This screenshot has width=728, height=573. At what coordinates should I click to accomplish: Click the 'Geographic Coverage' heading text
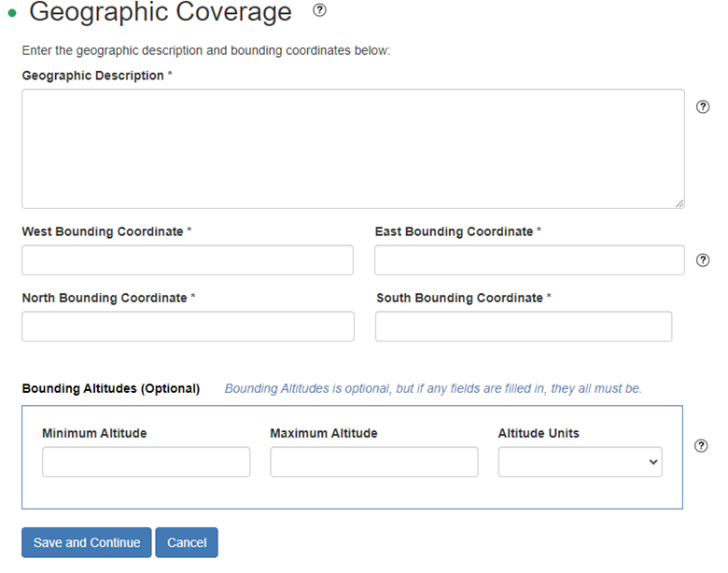tap(161, 11)
